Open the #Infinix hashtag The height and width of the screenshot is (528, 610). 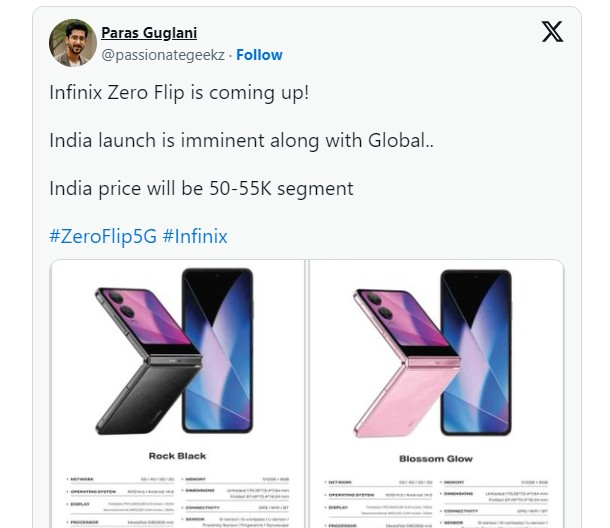coord(194,237)
